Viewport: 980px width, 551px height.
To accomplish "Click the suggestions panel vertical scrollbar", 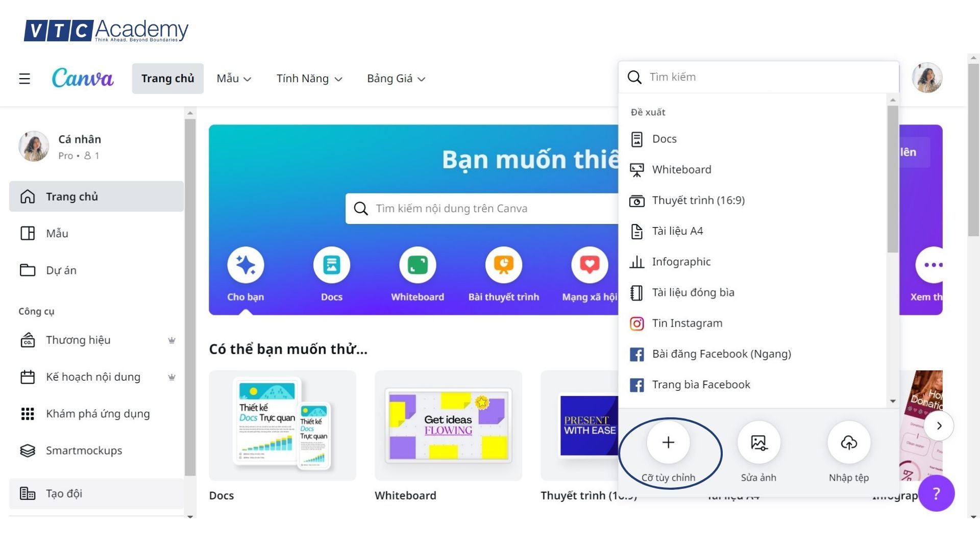I will click(892, 179).
